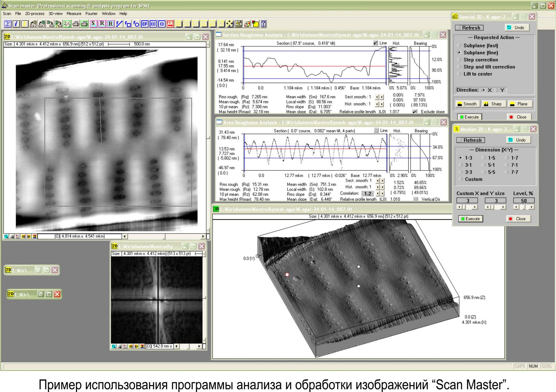Screen dimensions: 556x392
Task: Click the CF toolbar icon
Action: tap(145, 24)
